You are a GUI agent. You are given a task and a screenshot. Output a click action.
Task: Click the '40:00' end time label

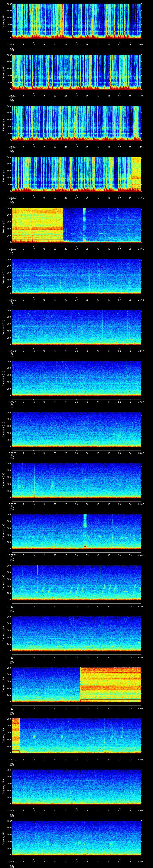(141, 555)
